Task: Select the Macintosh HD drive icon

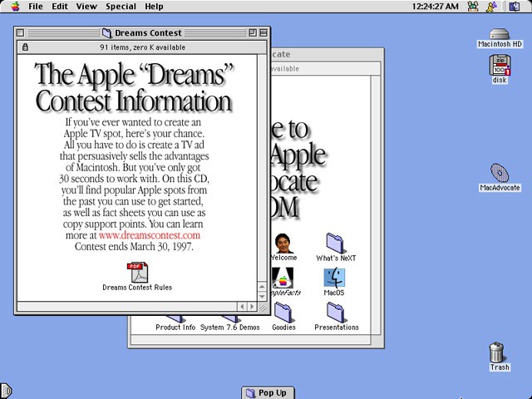Action: click(500, 36)
